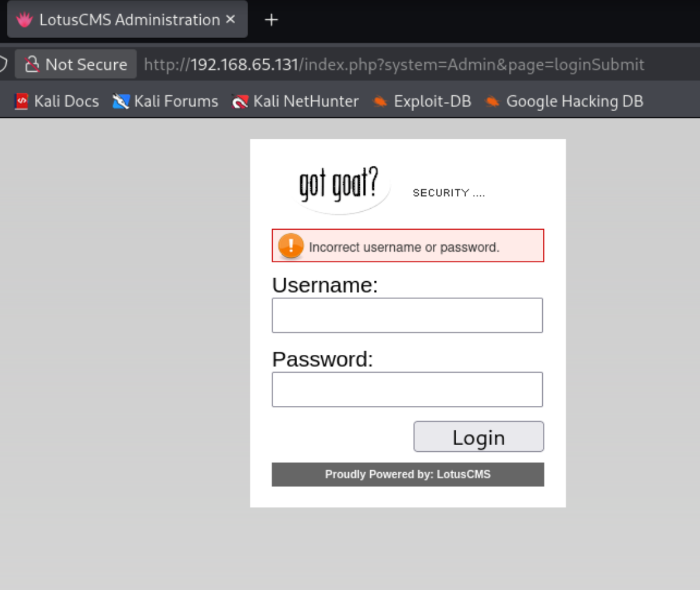Open a new browser tab
The width and height of the screenshot is (700, 590).
coord(271,20)
